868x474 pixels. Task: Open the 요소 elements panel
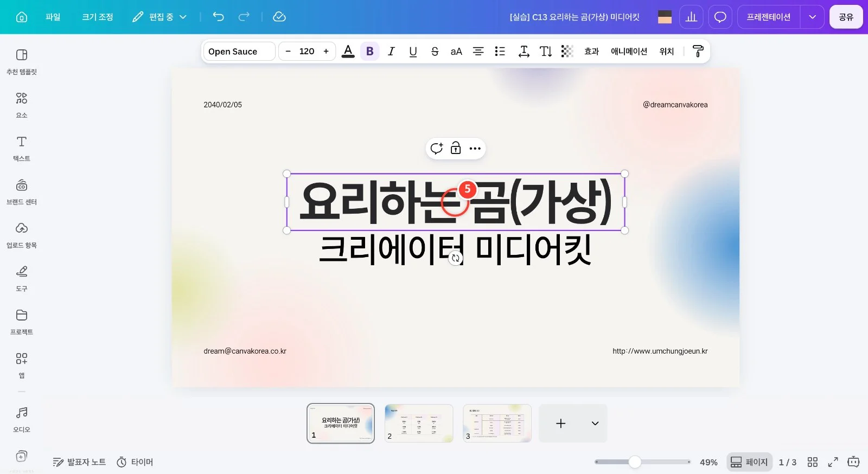[x=22, y=105]
